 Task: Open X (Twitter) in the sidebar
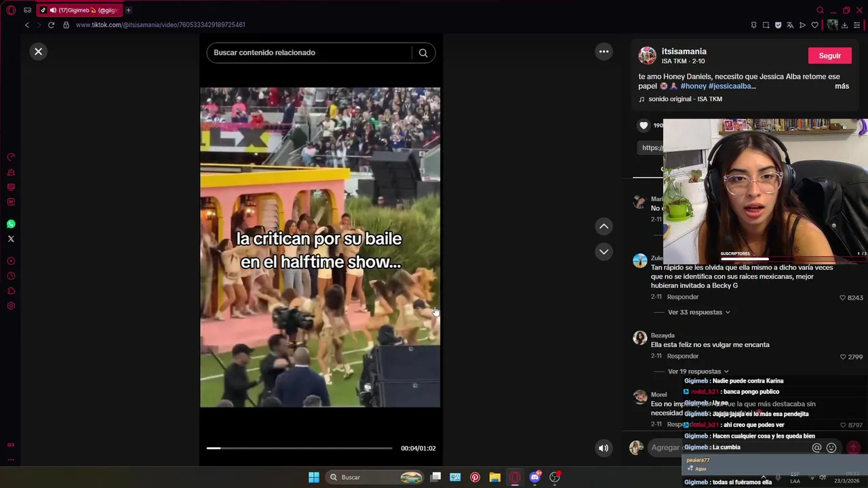point(11,239)
